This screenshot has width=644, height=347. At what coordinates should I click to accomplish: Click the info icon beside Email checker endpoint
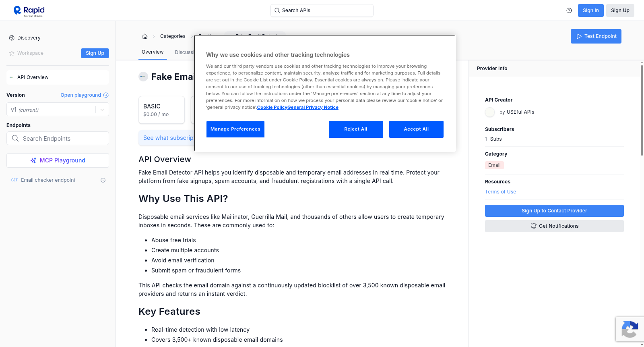point(103,180)
